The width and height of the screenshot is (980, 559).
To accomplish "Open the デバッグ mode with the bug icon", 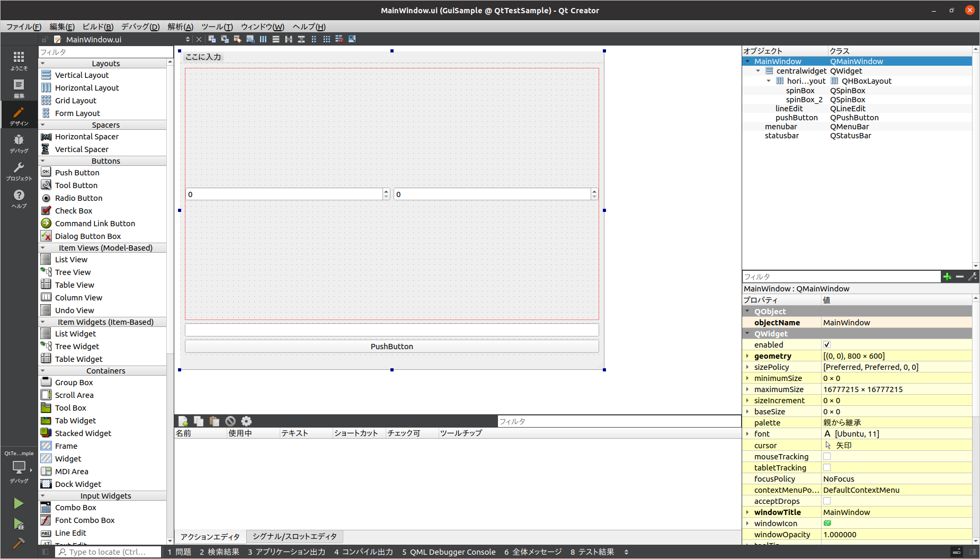I will 19,143.
